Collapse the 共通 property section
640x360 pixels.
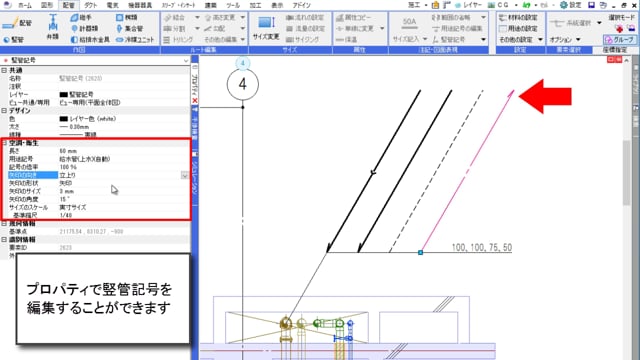click(4, 70)
